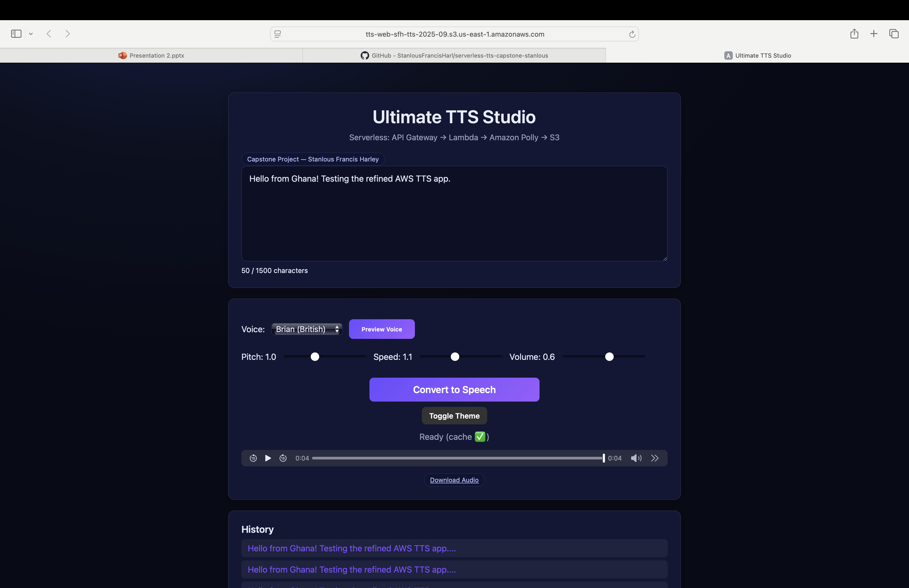Viewport: 909px width, 588px height.
Task: Click Convert to Speech button
Action: (x=454, y=390)
